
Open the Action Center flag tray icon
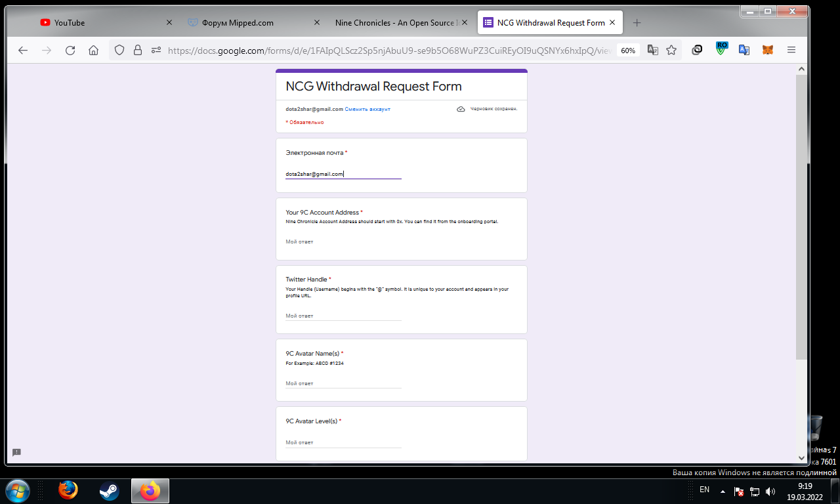(x=739, y=491)
